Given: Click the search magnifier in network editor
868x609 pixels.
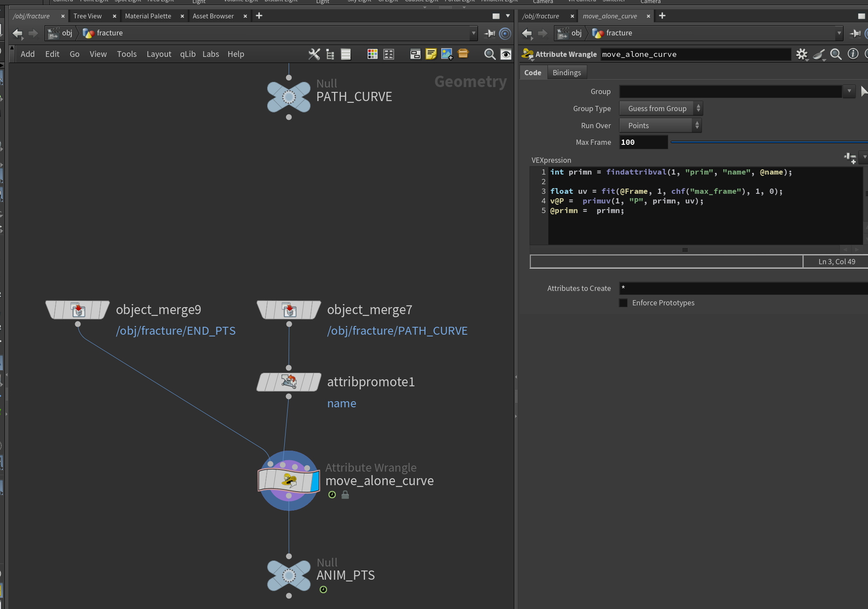Looking at the screenshot, I should (490, 54).
